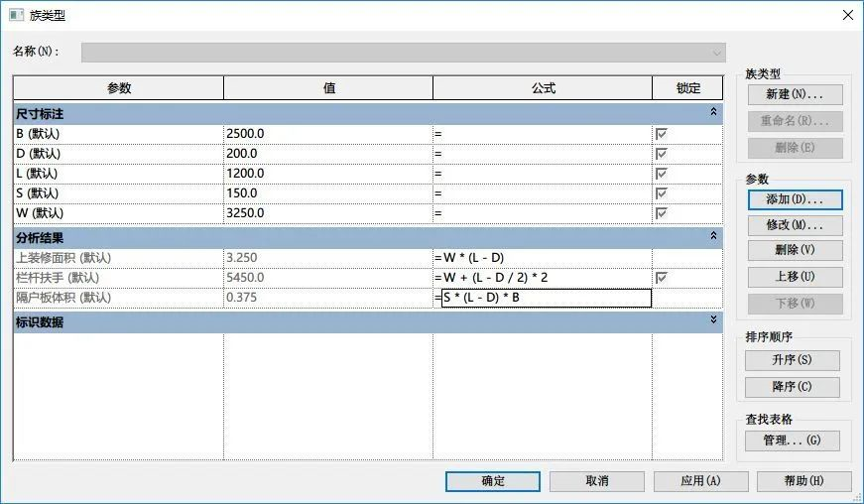864x504 pixels.
Task: Click the value 150.0 for S
Action: coord(328,193)
